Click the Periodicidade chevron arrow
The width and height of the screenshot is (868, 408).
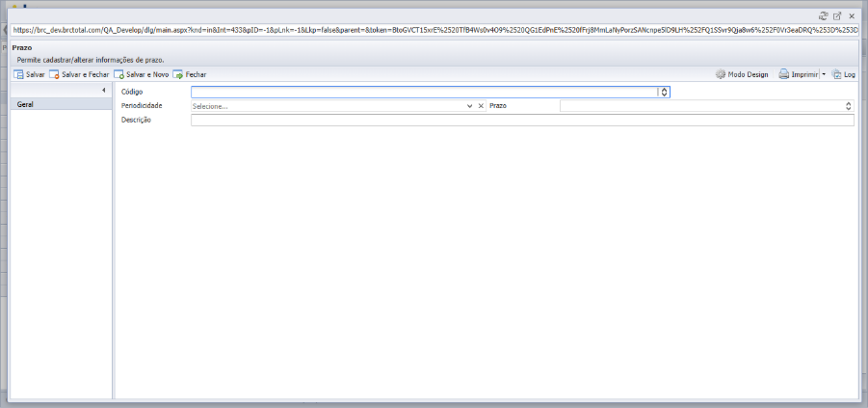click(x=470, y=106)
